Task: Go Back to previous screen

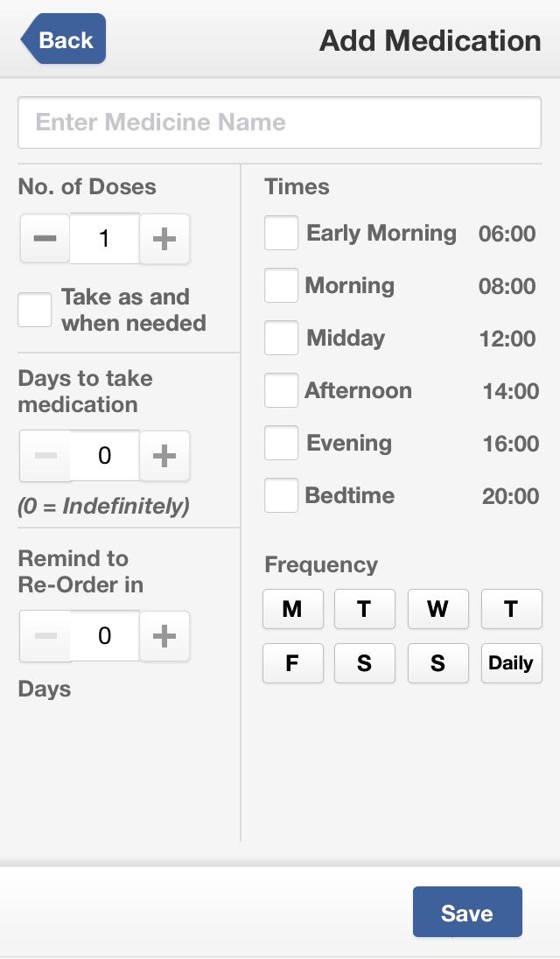Action: click(64, 39)
